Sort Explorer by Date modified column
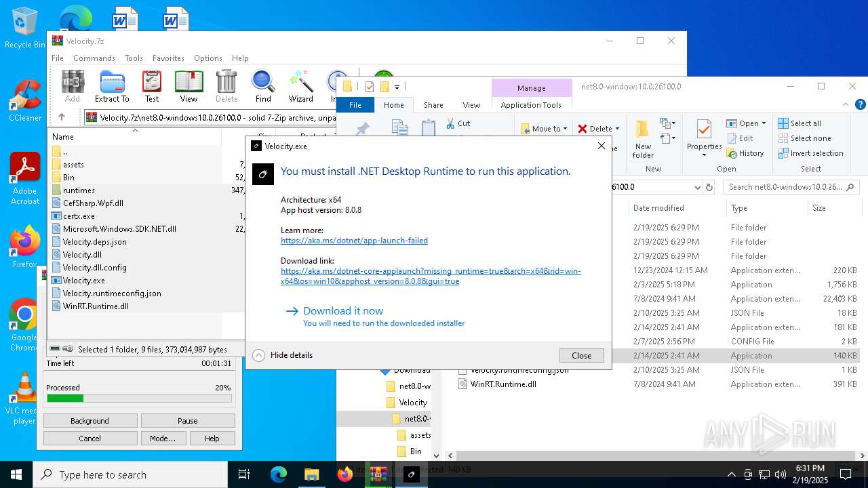868x488 pixels. coord(658,208)
